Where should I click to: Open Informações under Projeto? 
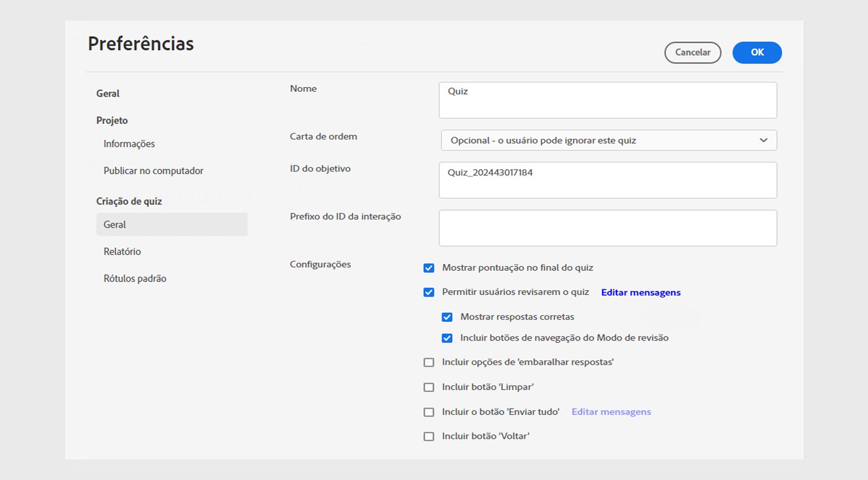(x=129, y=144)
